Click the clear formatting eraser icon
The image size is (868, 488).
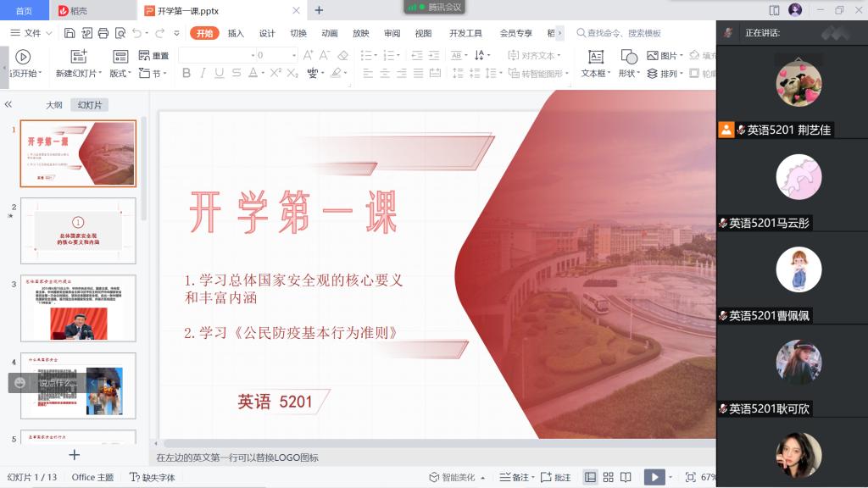click(342, 55)
